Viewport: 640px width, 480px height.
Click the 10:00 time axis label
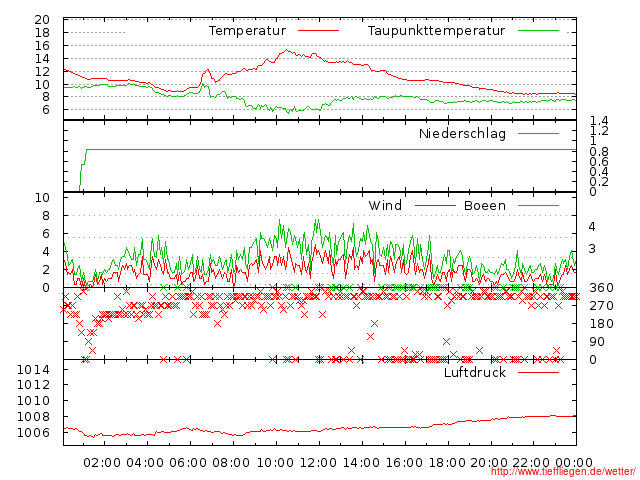point(275,462)
